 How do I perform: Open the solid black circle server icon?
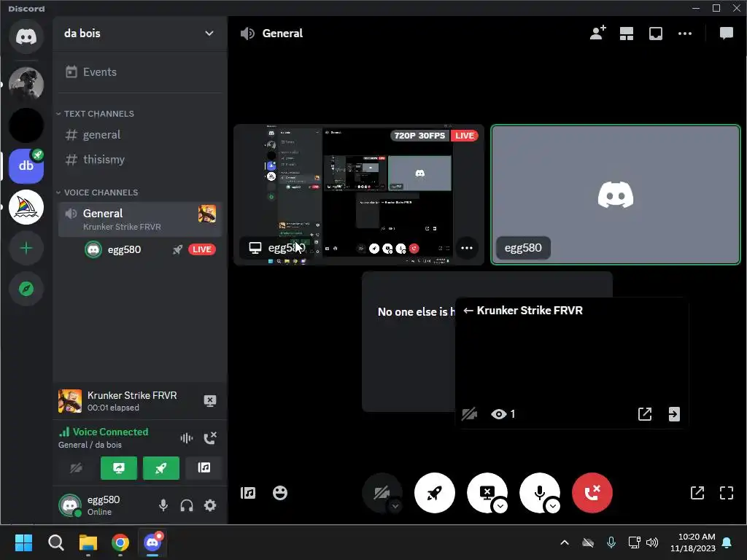coord(26,125)
